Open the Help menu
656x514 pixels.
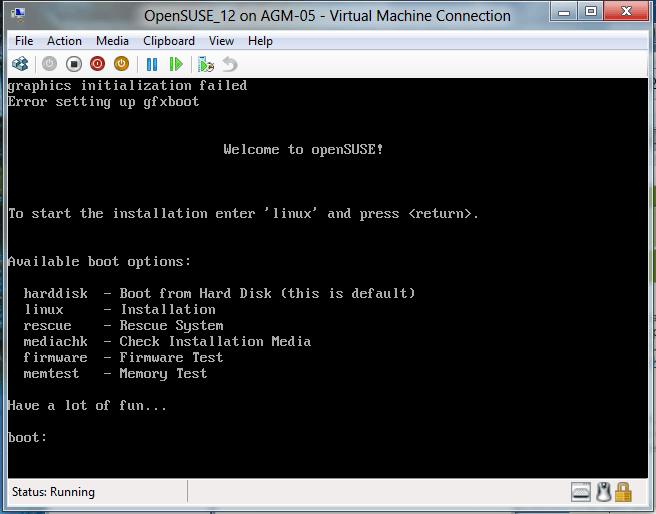(260, 41)
